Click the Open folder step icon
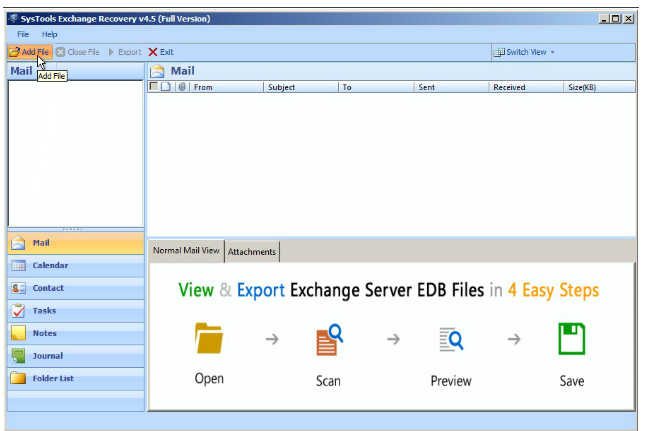Image resolution: width=645 pixels, height=431 pixels. (x=209, y=338)
